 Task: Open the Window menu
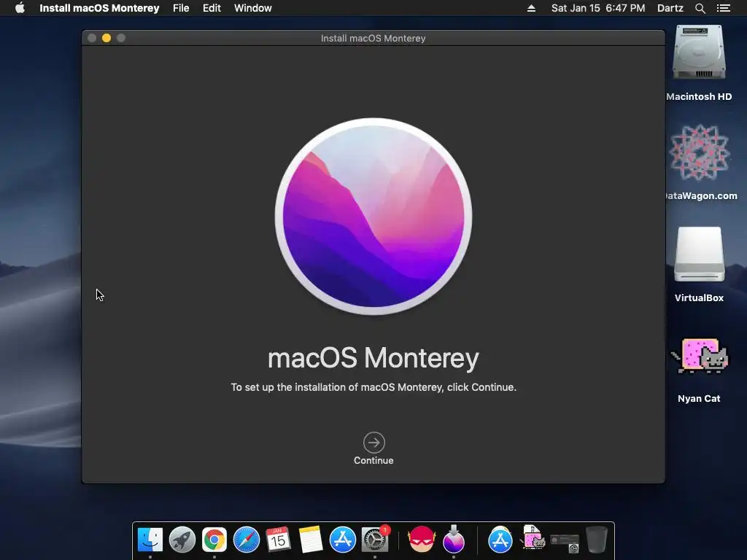tap(253, 8)
